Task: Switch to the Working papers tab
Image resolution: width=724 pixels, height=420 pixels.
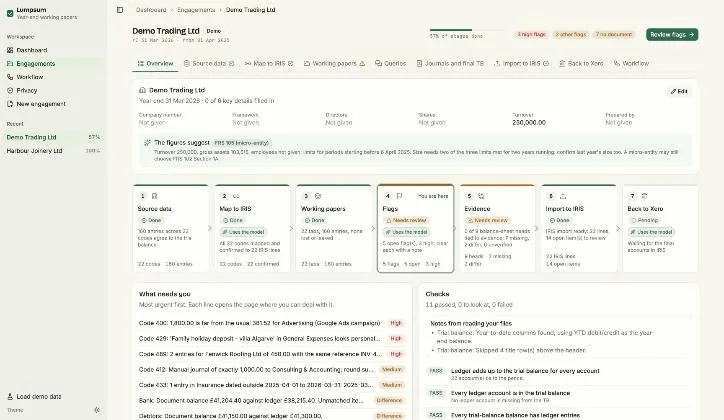Action: click(x=334, y=64)
